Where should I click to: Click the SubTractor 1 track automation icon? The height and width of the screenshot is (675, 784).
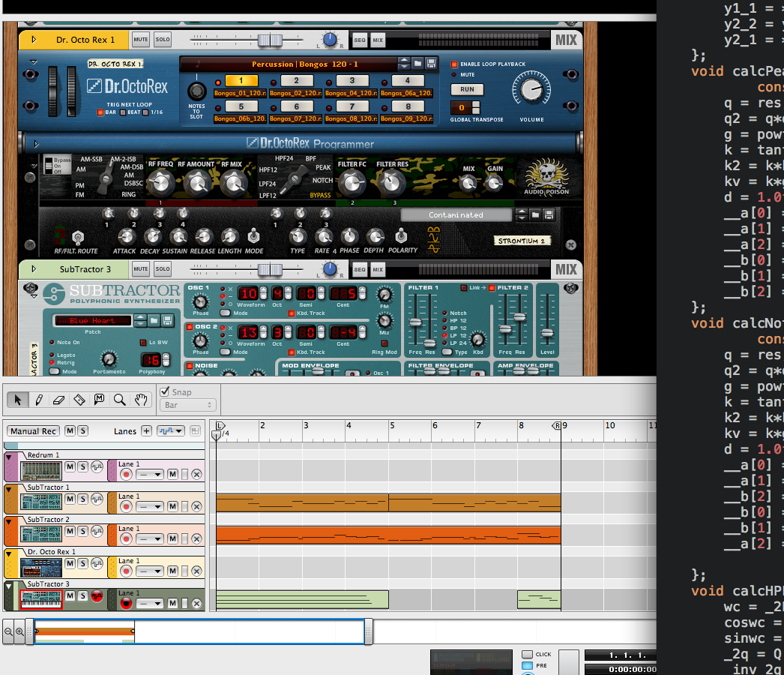[97, 499]
